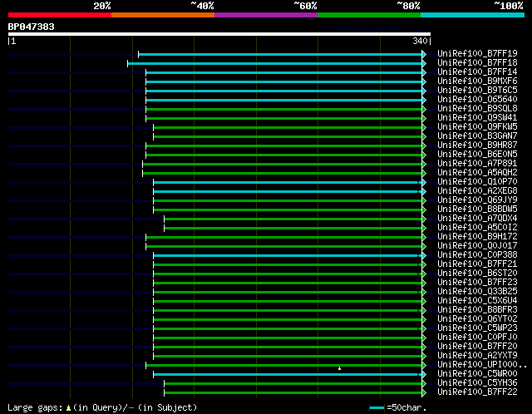Select the UniRef100_B9HR87 label

point(477,145)
